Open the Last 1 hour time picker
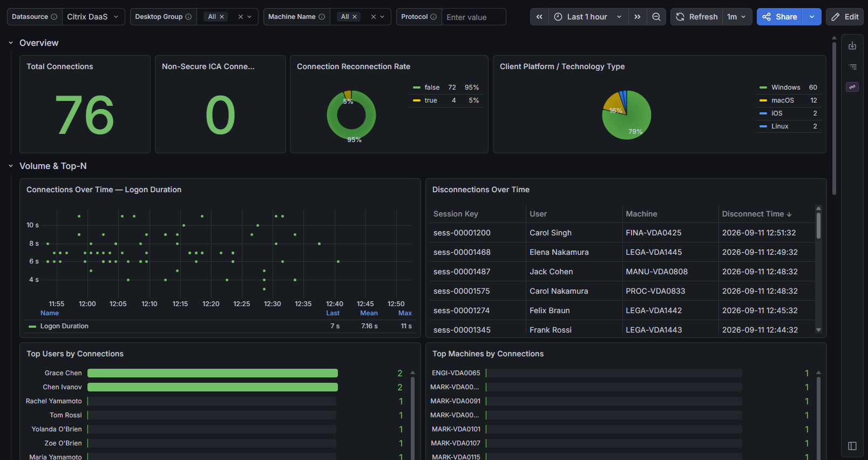The height and width of the screenshot is (460, 868). 588,17
